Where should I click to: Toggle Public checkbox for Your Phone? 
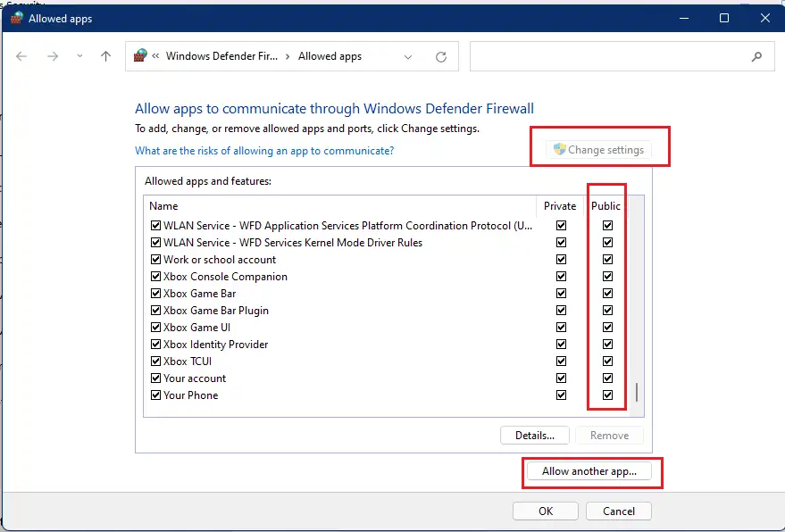click(607, 395)
